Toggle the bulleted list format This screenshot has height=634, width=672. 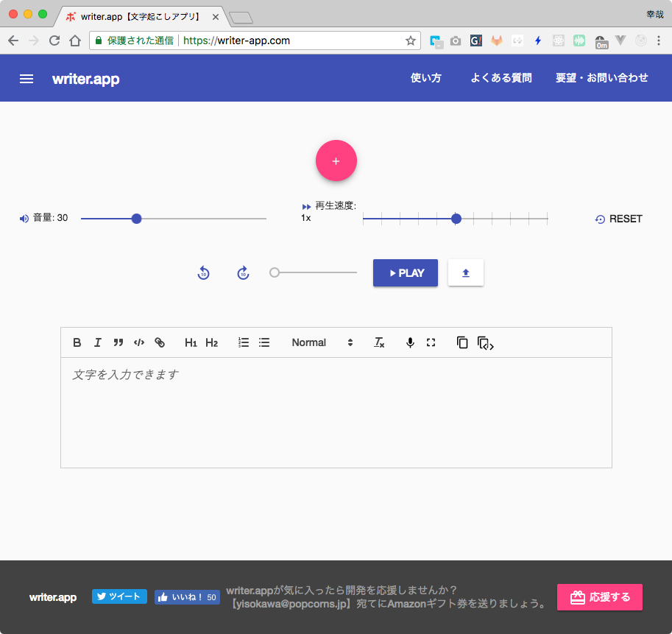point(264,342)
